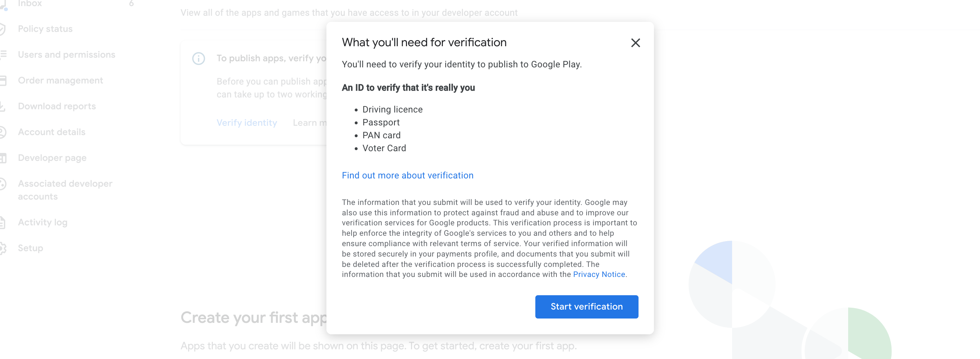Click the Setup gear icon in sidebar
Viewport: 980px width, 359px height.
2,248
